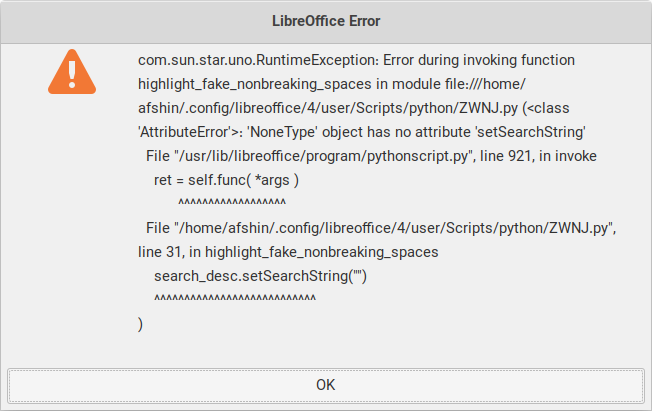The height and width of the screenshot is (411, 652).
Task: Dismiss the error with the OK button
Action: (x=326, y=385)
